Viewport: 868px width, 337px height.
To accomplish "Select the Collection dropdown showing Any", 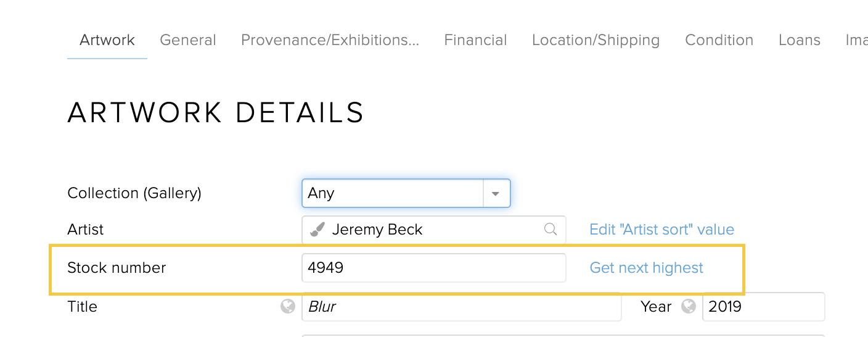I will pyautogui.click(x=406, y=193).
